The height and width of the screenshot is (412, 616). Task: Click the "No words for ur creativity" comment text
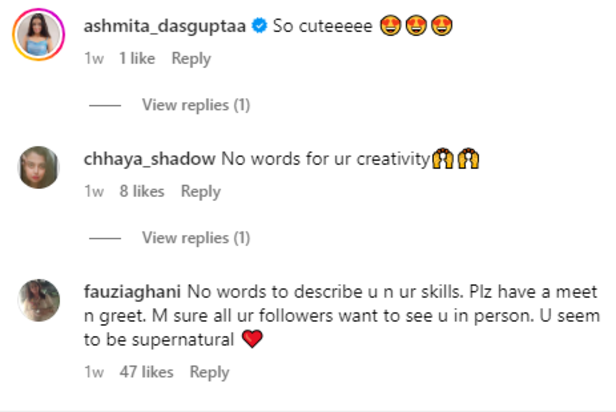(x=325, y=159)
